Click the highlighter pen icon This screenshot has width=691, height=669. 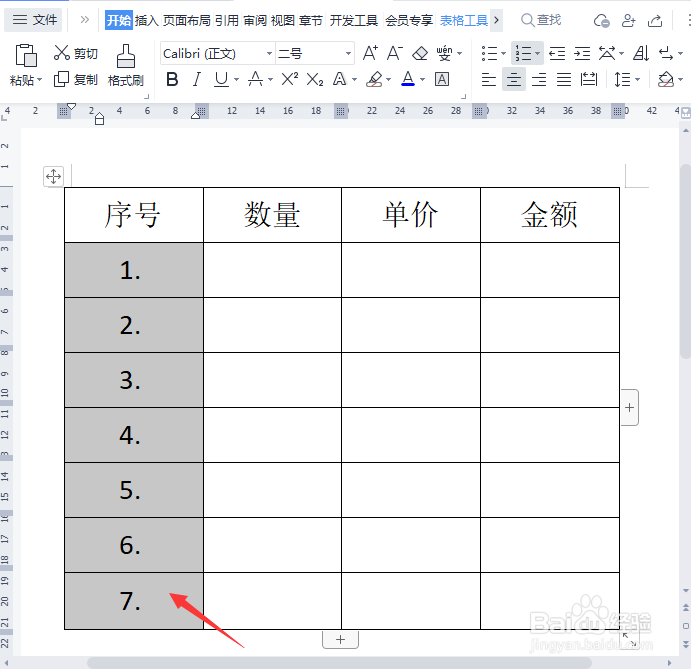point(374,79)
